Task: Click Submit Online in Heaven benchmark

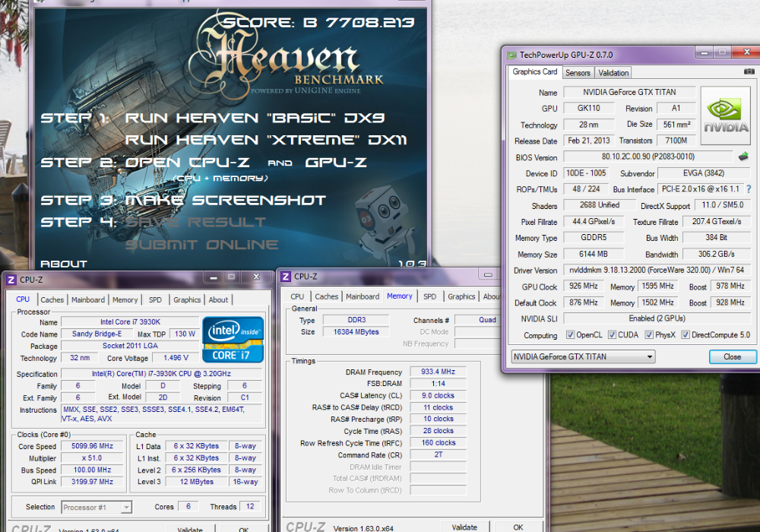Action: [x=201, y=245]
